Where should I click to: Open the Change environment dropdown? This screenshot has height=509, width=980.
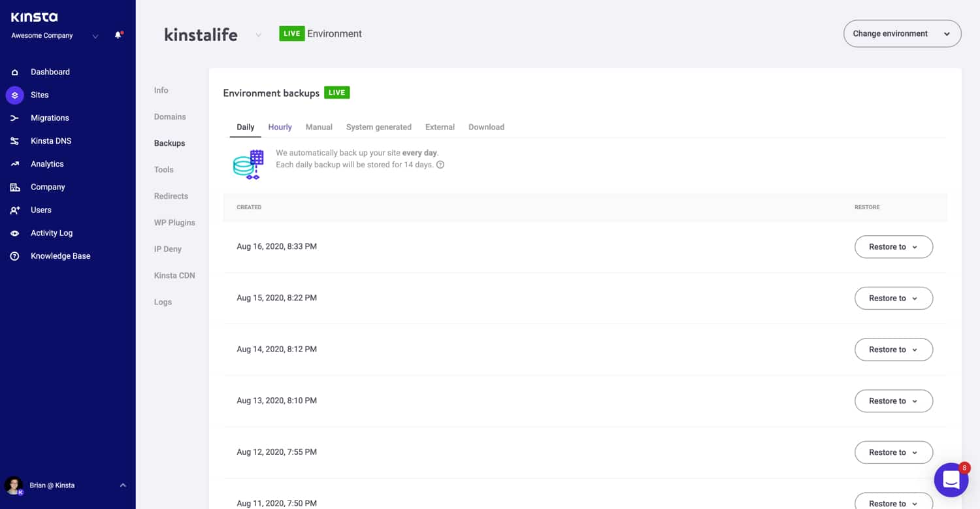click(902, 33)
